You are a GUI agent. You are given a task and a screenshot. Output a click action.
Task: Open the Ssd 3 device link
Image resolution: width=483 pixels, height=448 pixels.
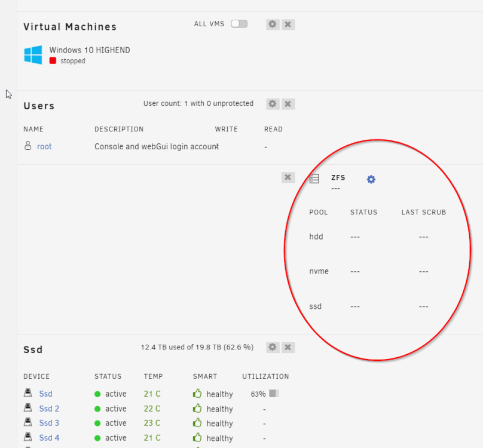49,423
